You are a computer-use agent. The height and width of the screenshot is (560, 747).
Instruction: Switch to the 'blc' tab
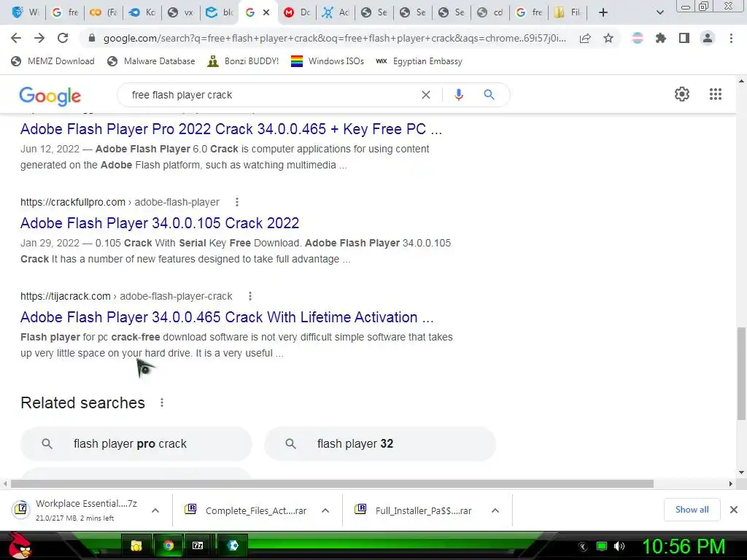pyautogui.click(x=220, y=12)
